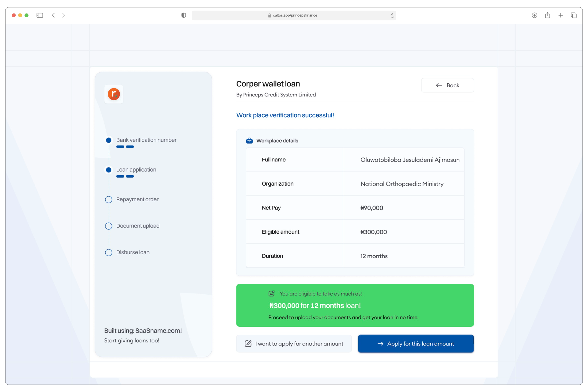588x392 pixels.
Task: Open browser downloads icon
Action: pos(534,15)
